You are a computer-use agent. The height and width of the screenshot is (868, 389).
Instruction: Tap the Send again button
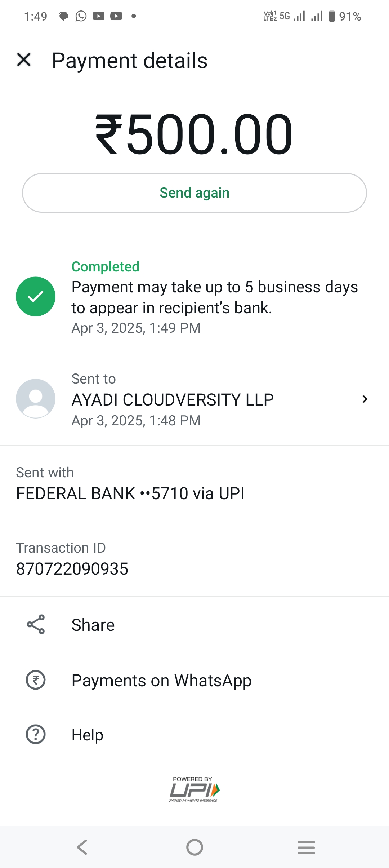[x=194, y=193]
